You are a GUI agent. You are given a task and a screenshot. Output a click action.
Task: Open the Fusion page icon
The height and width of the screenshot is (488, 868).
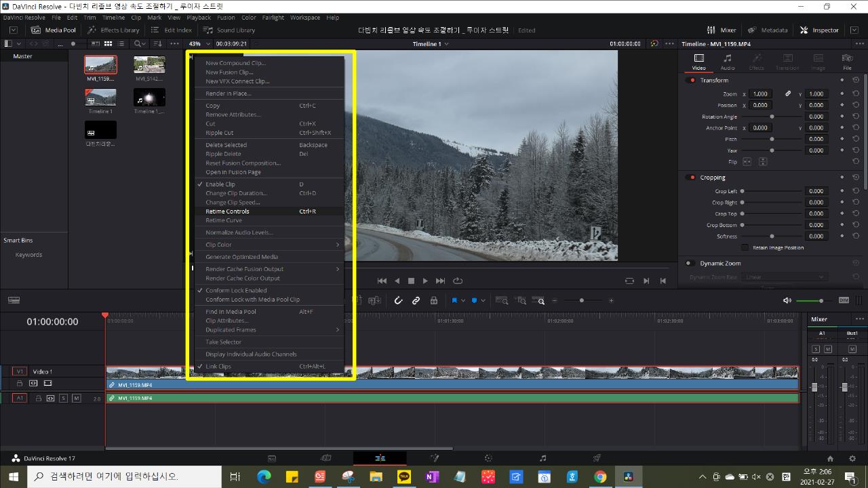tap(434, 458)
